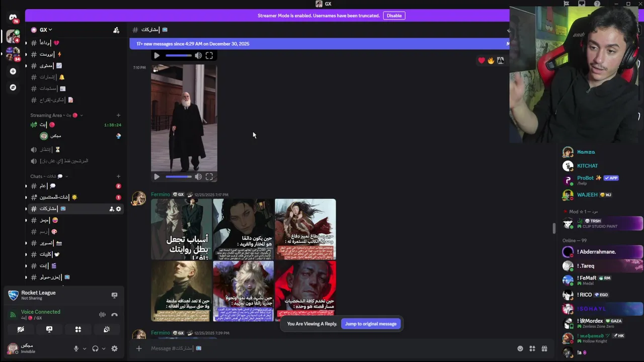
Task: Add a channel to Chats category
Action: click(x=118, y=176)
